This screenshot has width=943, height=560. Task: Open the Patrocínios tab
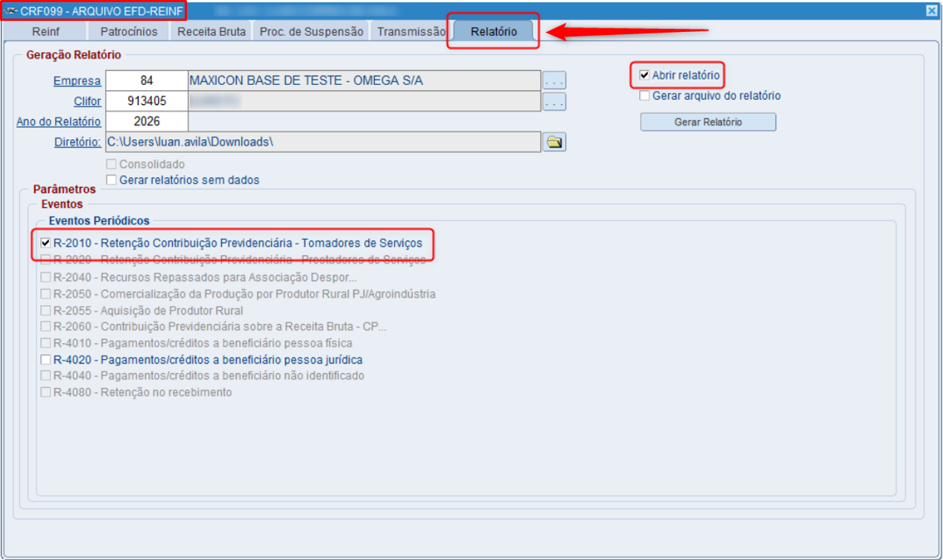tap(129, 32)
